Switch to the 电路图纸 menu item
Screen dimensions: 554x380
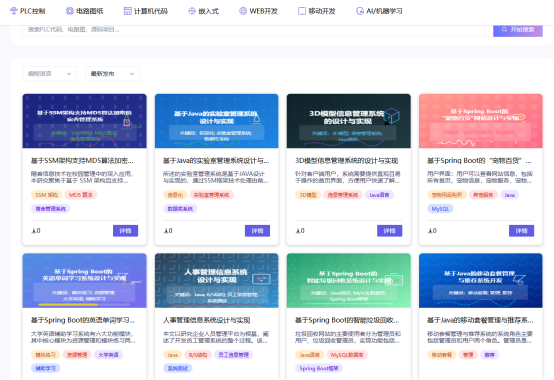tap(84, 11)
